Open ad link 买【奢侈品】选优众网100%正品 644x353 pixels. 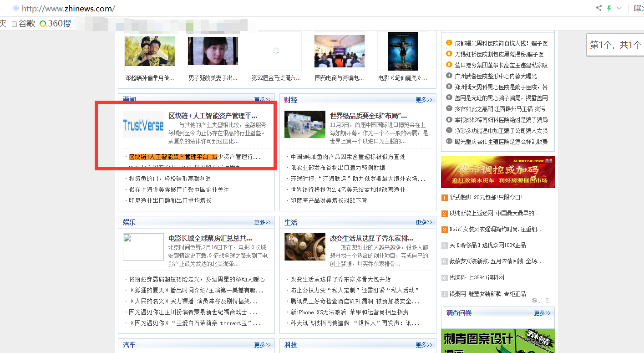(x=487, y=245)
